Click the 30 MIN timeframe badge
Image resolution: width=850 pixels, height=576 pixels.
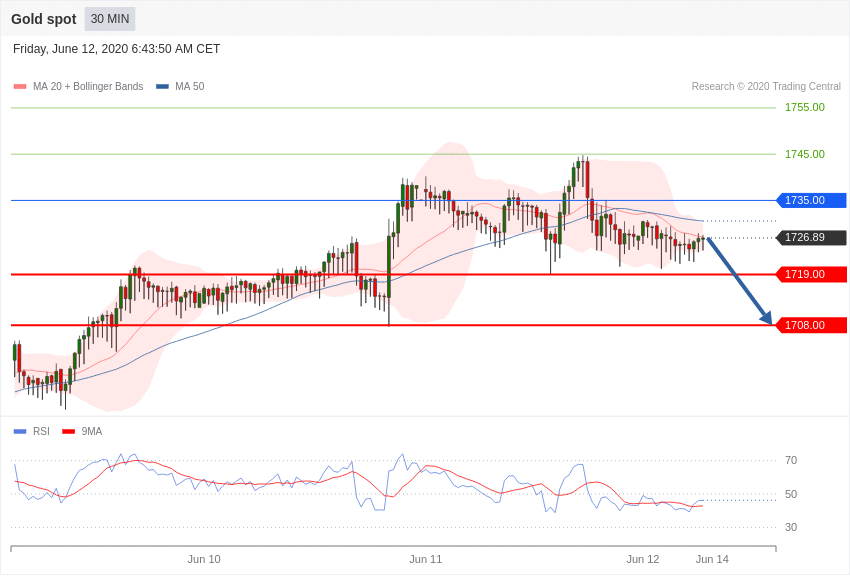point(110,19)
